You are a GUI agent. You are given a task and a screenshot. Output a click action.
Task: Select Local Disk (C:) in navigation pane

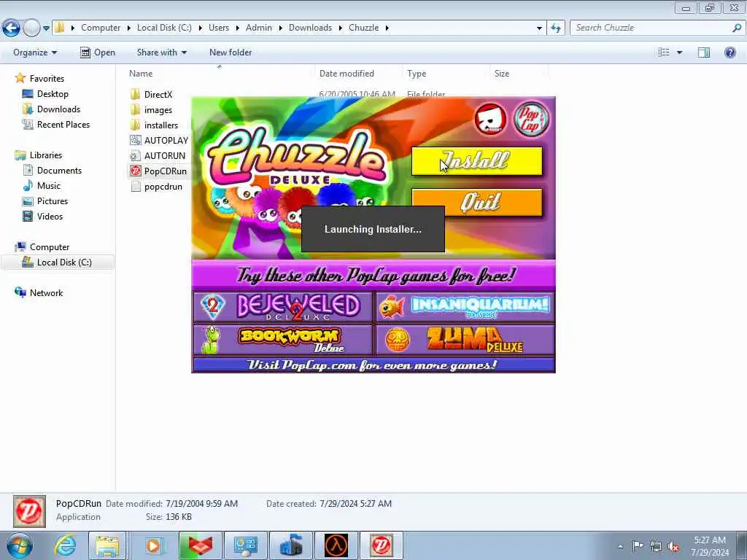[57, 262]
